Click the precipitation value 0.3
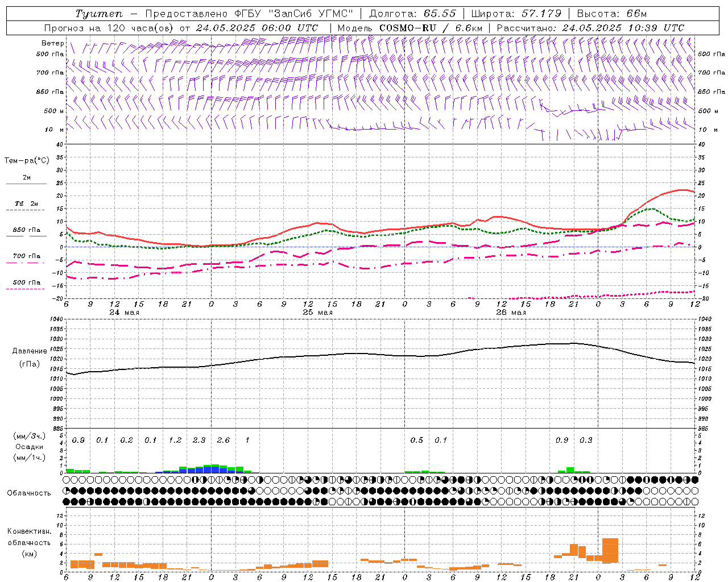The height and width of the screenshot is (582, 728). pyautogui.click(x=586, y=440)
